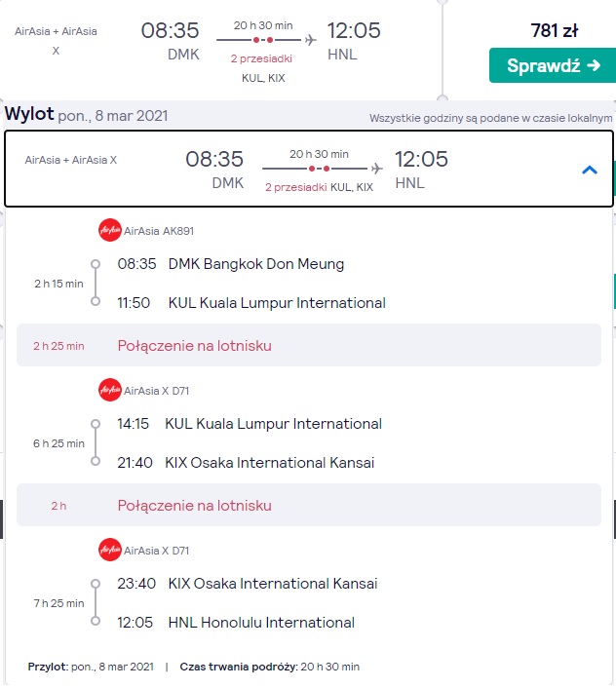Collapse flight details with blue chevron
The width and height of the screenshot is (616, 688).
[x=590, y=170]
